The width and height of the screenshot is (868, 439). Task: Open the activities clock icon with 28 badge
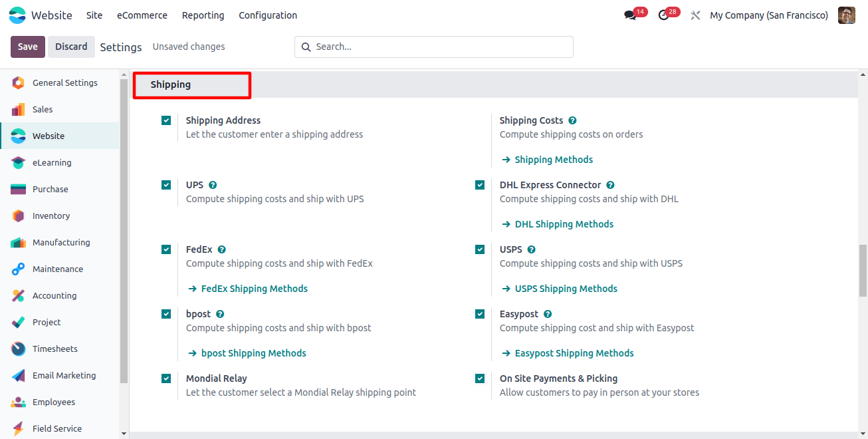coord(663,15)
